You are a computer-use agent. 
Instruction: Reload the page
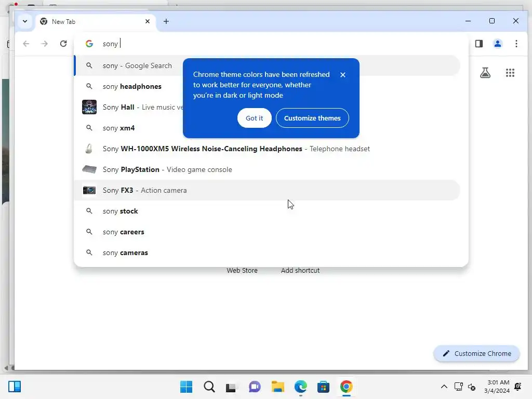click(63, 44)
